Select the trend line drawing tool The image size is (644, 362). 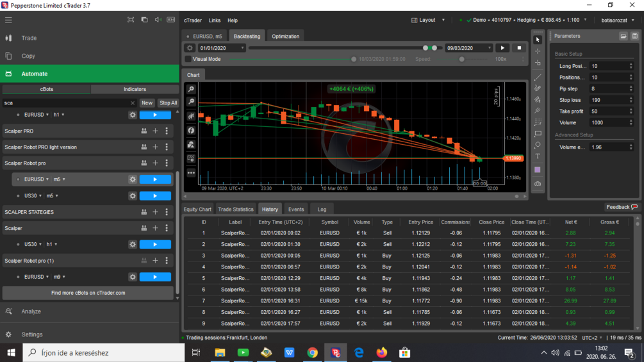click(538, 77)
